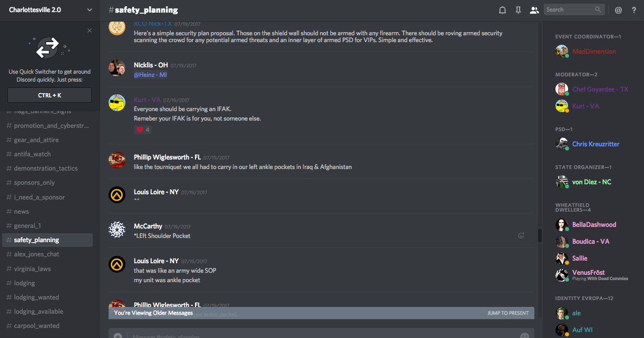Add a reaction to McCarthy's message
This screenshot has height=338, width=644.
coord(521,236)
